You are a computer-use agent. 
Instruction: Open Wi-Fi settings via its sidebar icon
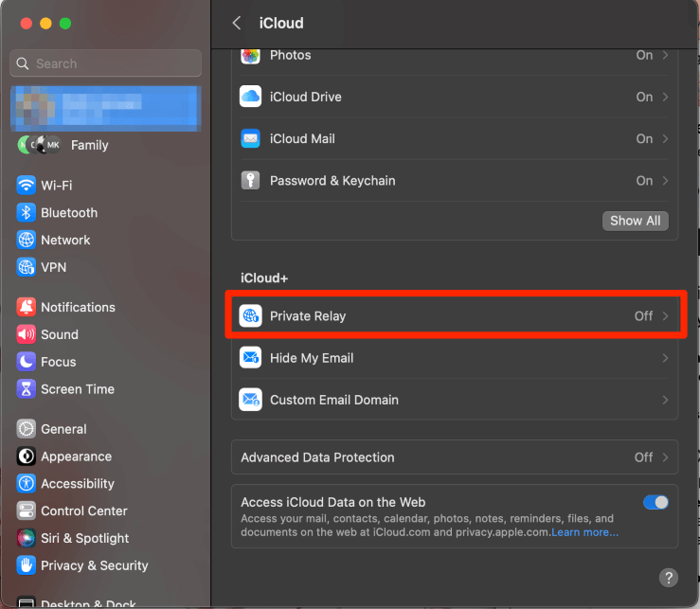[x=27, y=186]
